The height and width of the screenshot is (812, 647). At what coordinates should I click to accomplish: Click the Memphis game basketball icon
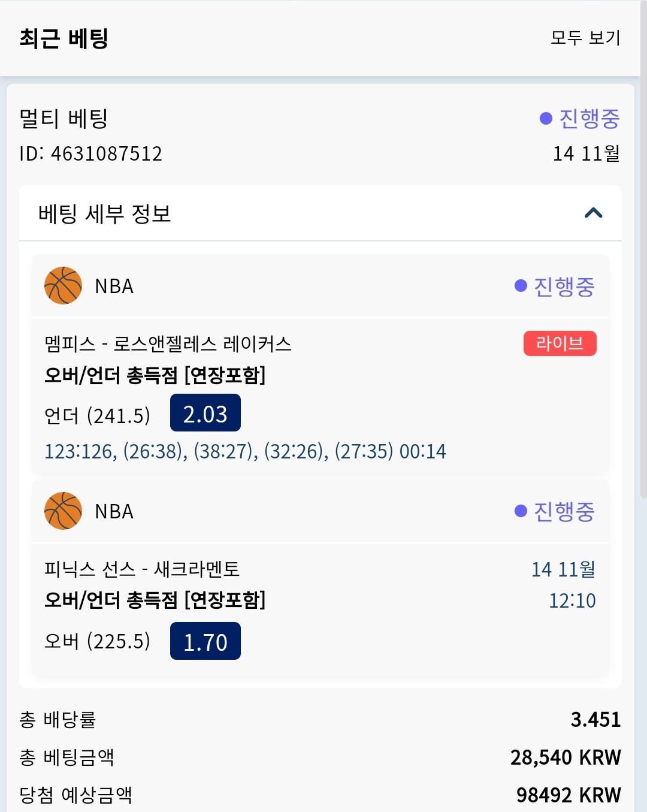pyautogui.click(x=63, y=286)
